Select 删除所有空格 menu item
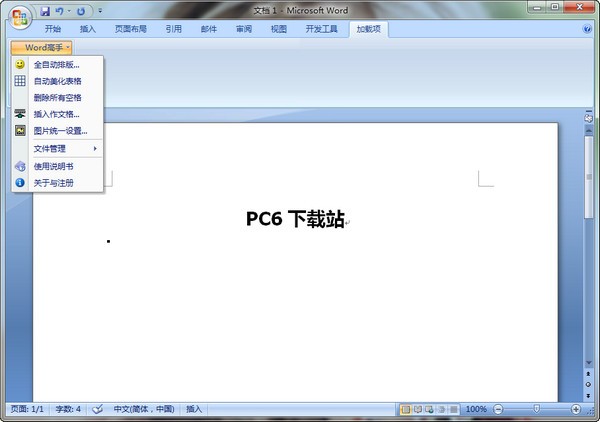Viewport: 600px width, 422px height. click(57, 98)
